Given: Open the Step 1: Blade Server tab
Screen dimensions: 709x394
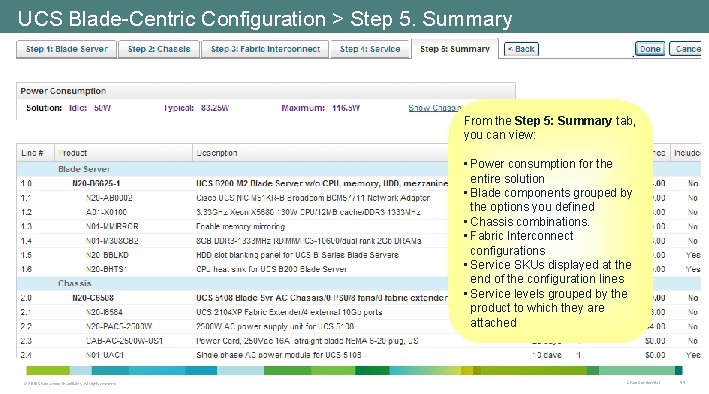Looking at the screenshot, I should (x=66, y=49).
